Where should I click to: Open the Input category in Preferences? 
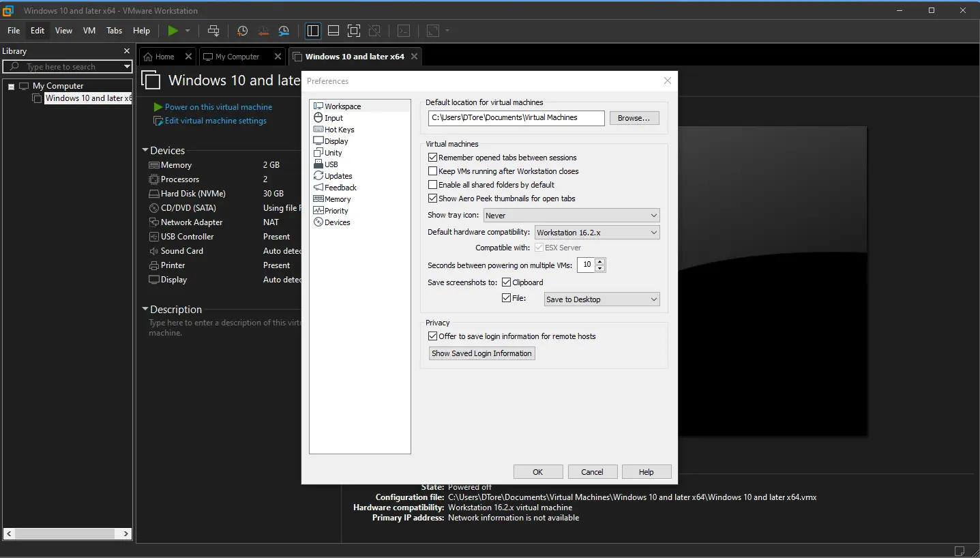point(333,118)
